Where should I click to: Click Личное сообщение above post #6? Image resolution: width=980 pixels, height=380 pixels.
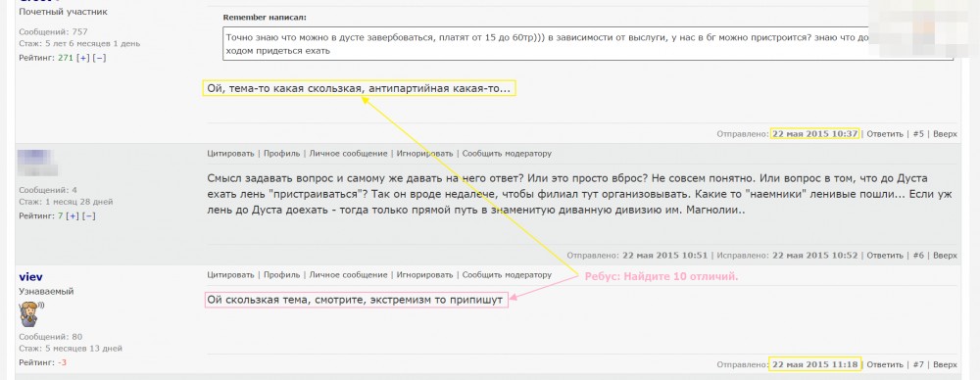point(348,153)
